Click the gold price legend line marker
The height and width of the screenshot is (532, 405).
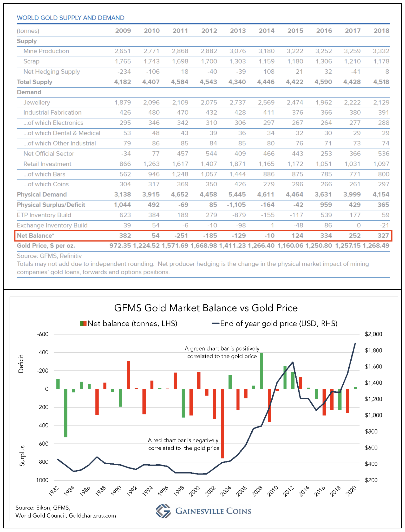[215, 323]
